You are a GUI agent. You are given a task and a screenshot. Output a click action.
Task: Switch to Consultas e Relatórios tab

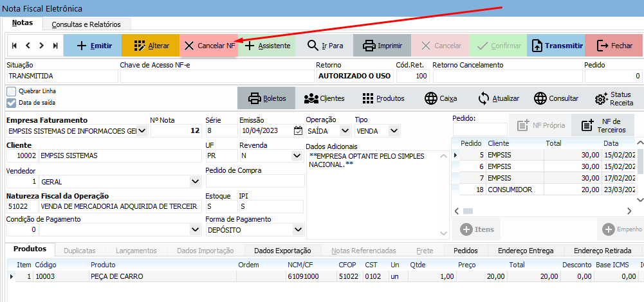coord(86,24)
